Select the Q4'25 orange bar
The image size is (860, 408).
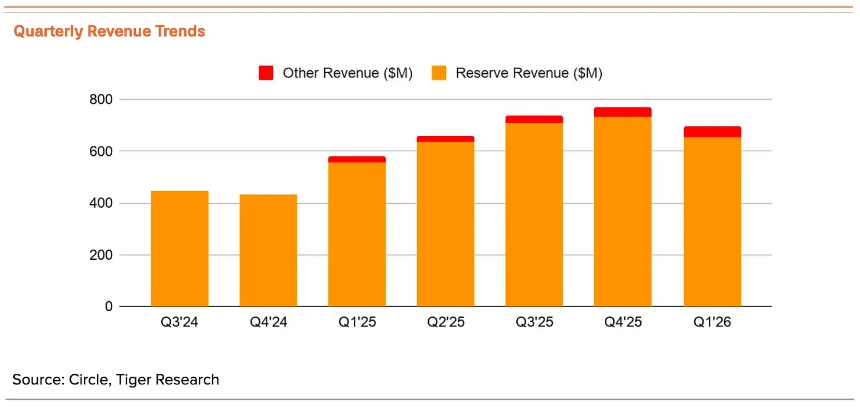(623, 212)
